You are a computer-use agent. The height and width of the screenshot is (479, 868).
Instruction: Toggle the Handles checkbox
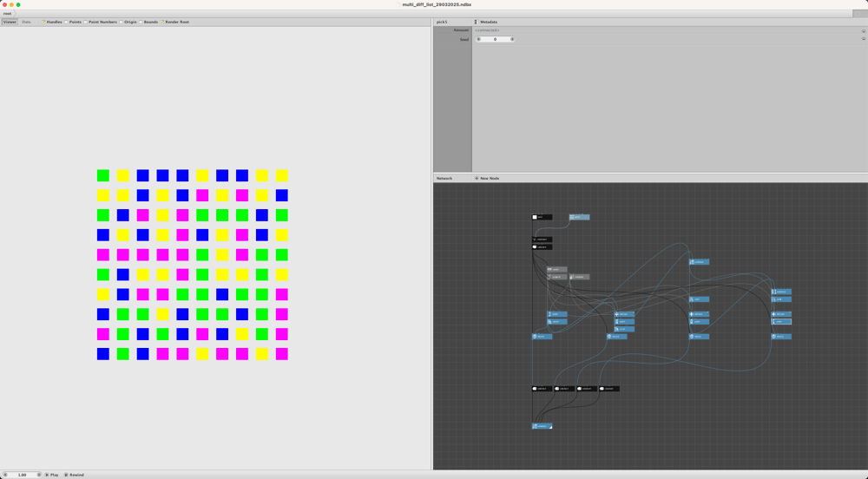(x=43, y=22)
